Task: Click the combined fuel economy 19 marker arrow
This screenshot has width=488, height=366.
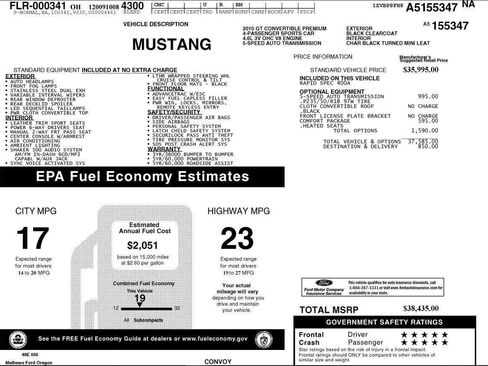Action: click(140, 305)
